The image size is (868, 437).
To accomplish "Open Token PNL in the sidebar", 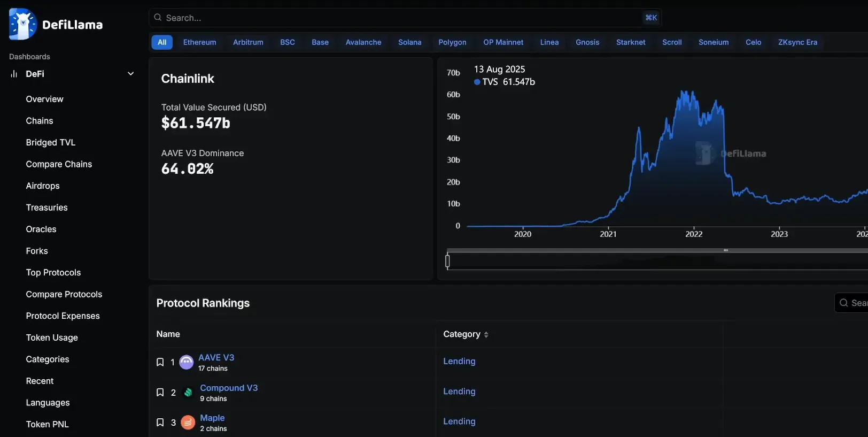I will [48, 424].
